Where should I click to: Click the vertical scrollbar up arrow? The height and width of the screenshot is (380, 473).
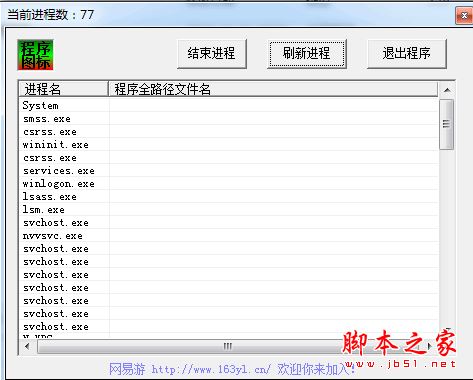[447, 90]
